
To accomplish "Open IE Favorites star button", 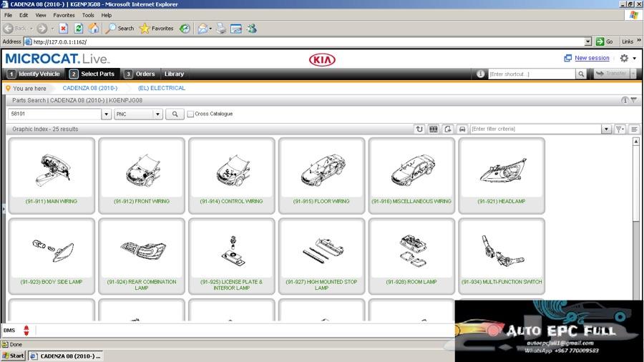I will 157,29.
